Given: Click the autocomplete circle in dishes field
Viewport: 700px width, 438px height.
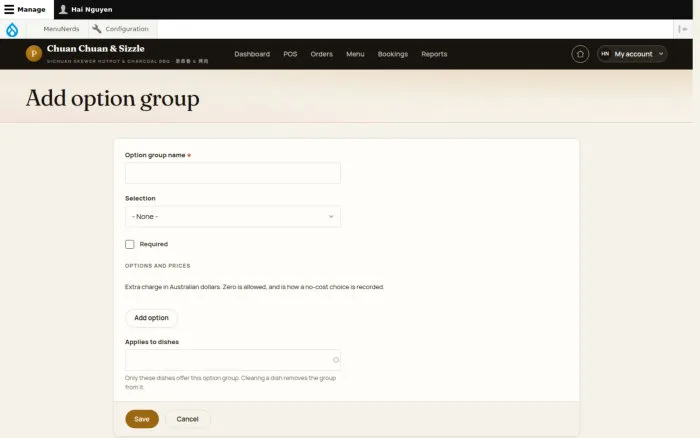Looking at the screenshot, I should [x=336, y=360].
